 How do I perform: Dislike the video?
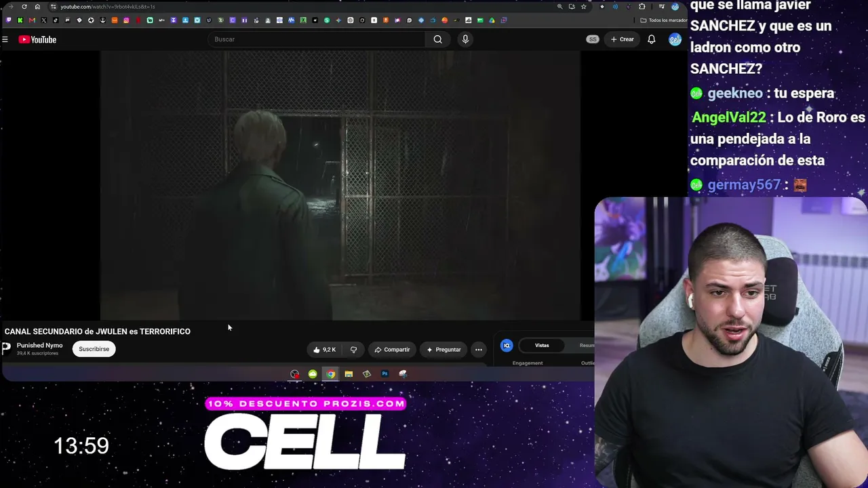(353, 350)
